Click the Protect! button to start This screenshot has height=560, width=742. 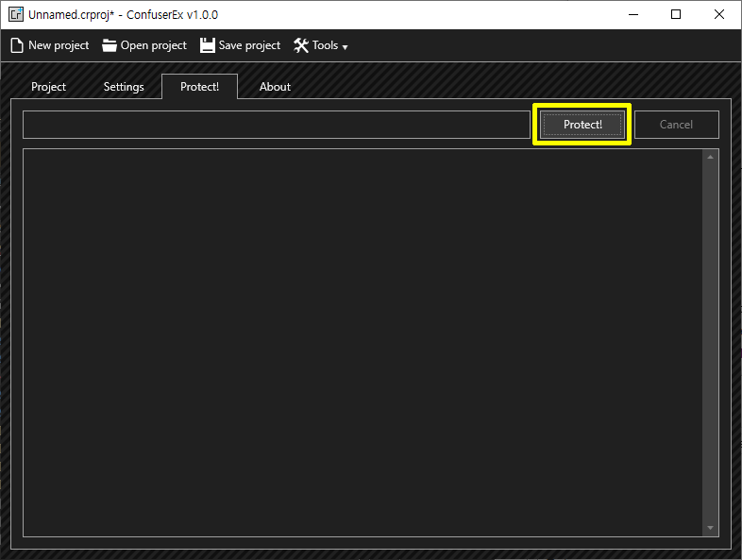point(582,125)
